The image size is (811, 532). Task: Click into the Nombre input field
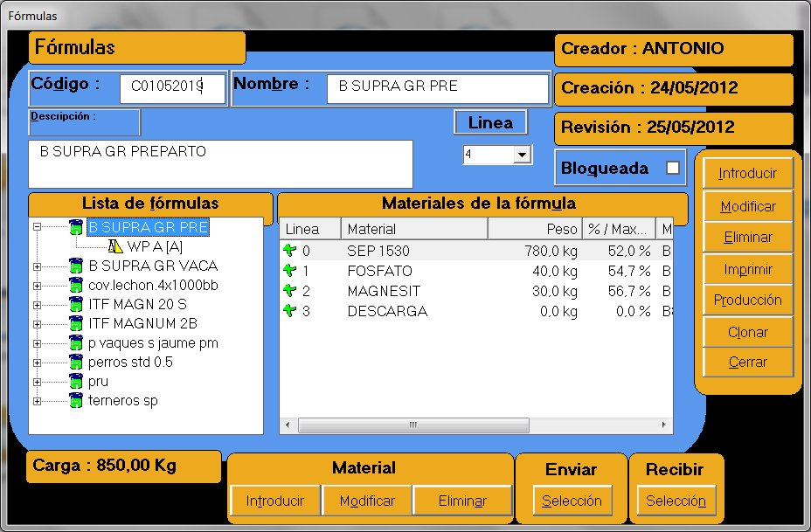coord(437,86)
